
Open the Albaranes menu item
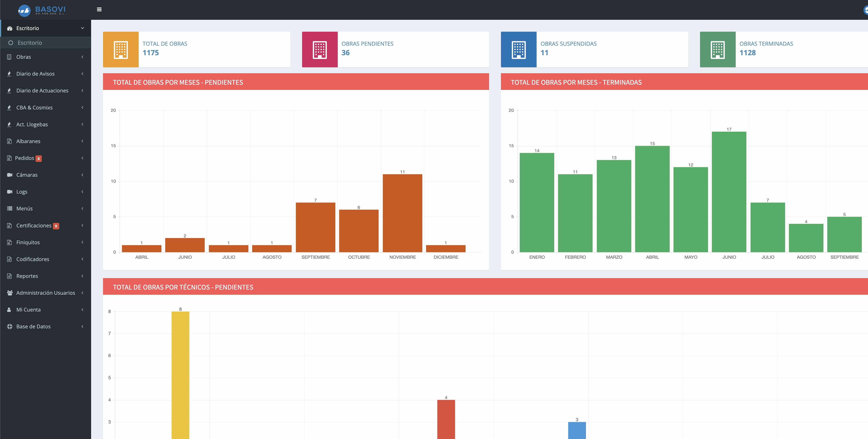click(x=28, y=141)
